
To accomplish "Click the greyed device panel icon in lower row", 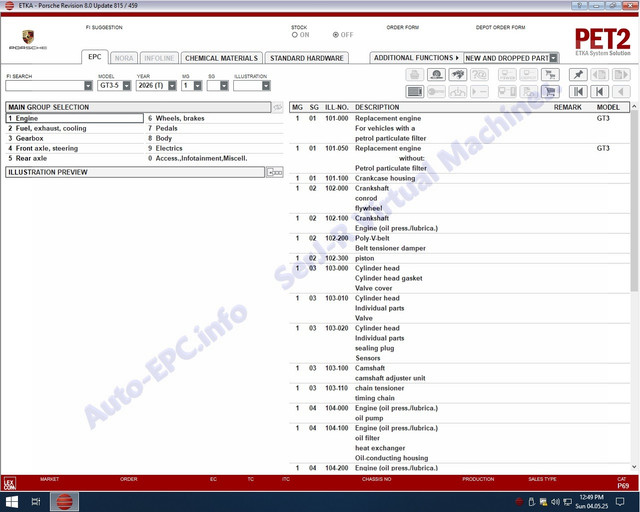I will (x=507, y=91).
